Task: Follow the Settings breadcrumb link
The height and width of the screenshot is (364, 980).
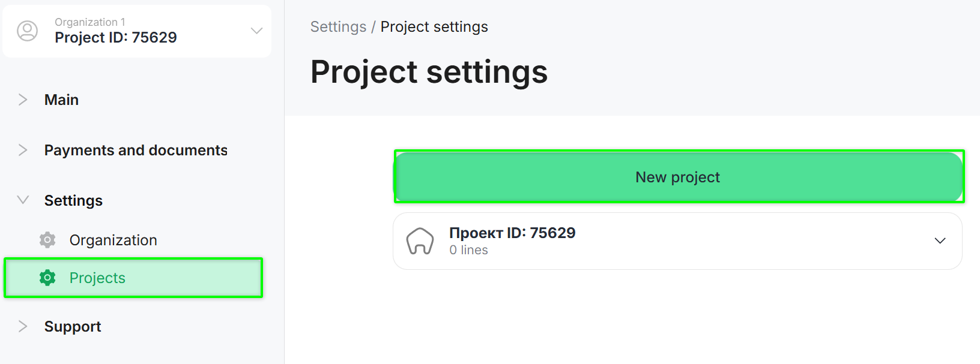Action: (338, 27)
